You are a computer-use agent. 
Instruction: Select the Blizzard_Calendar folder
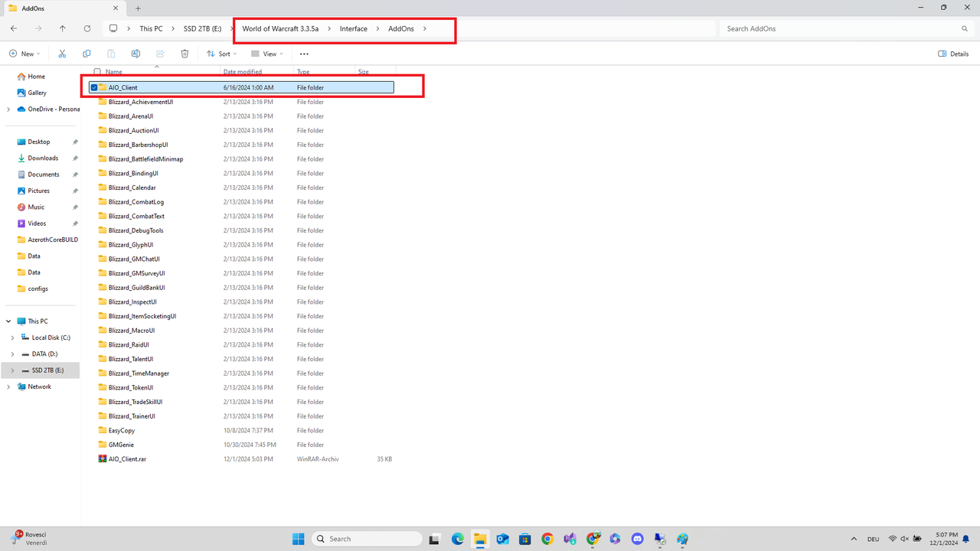(x=127, y=187)
